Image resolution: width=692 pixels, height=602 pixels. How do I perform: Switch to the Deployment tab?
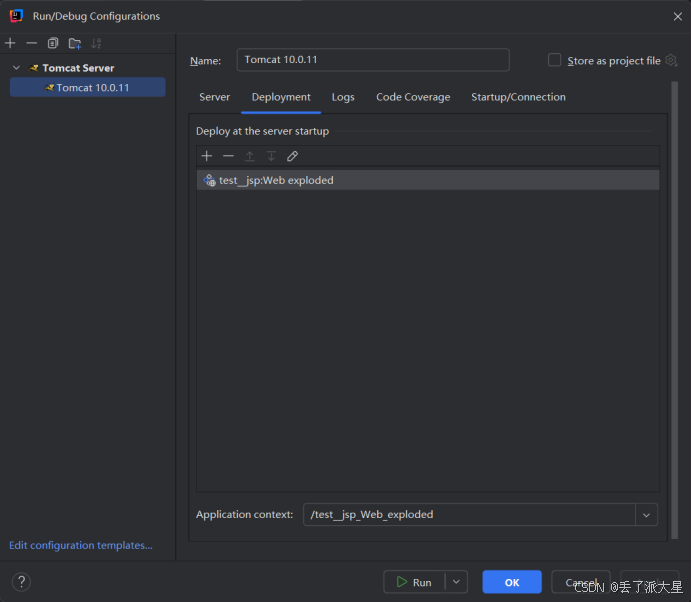point(281,97)
